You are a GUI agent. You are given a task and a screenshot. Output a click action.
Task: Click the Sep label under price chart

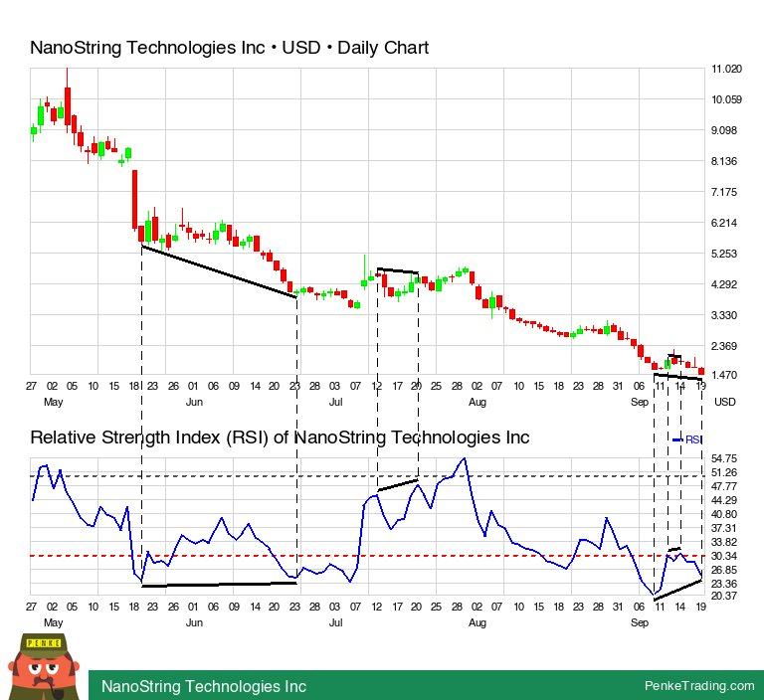[640, 403]
